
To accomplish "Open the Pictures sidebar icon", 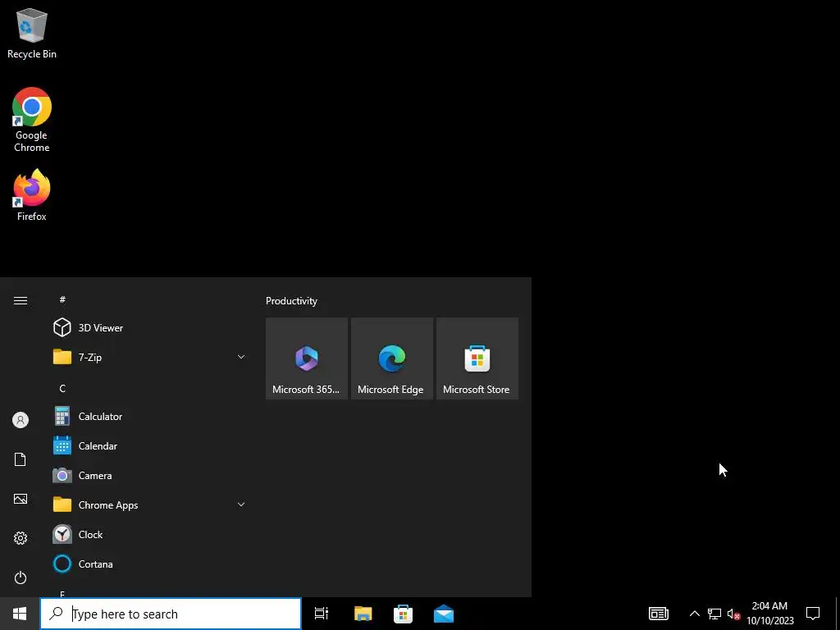I will tap(21, 499).
